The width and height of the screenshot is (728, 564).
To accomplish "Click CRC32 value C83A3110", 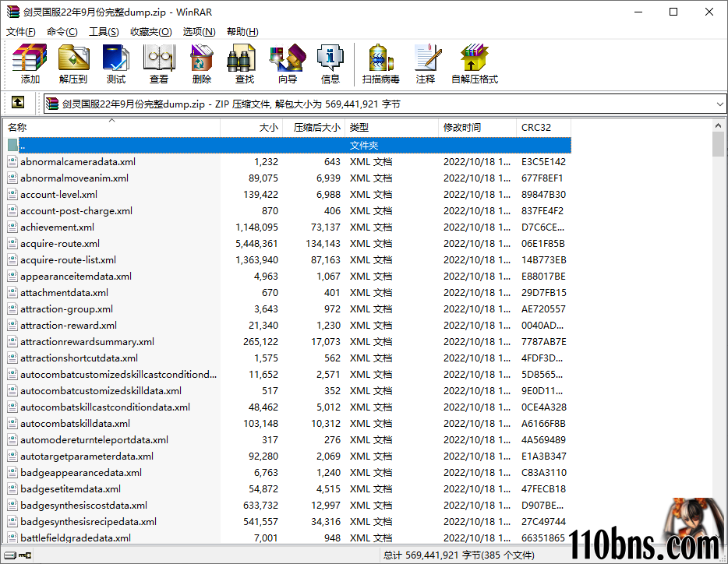I will point(544,473).
